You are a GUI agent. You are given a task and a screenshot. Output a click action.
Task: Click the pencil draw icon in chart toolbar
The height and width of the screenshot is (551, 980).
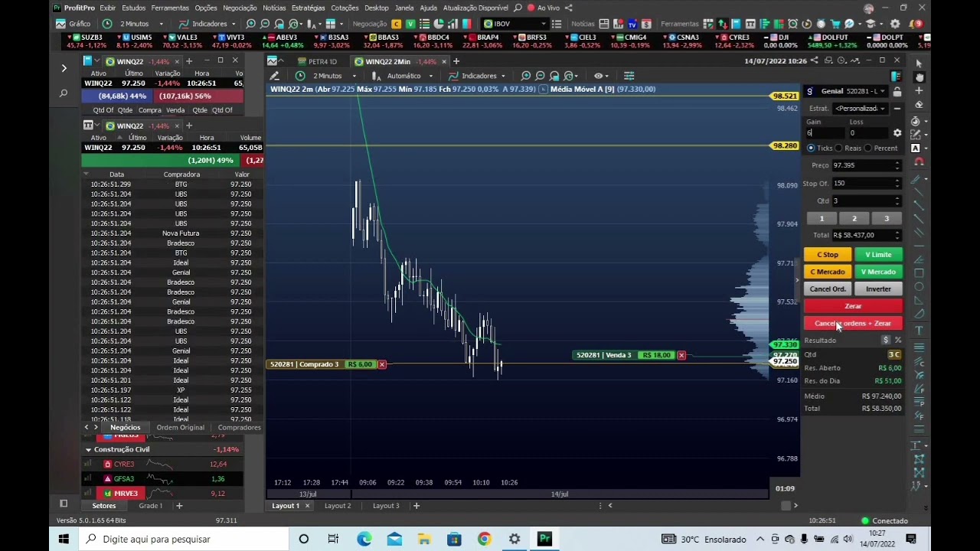coord(275,76)
